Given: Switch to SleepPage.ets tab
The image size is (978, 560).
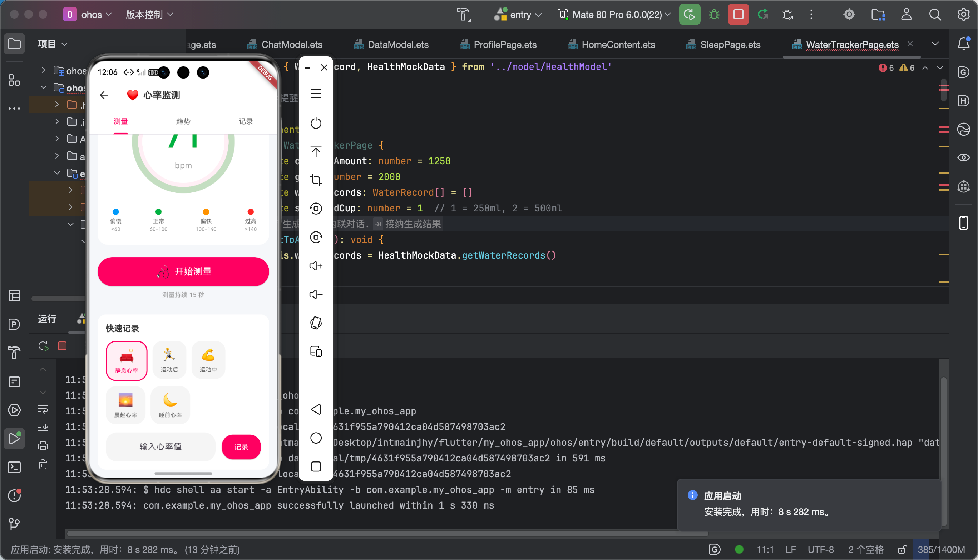Looking at the screenshot, I should pos(723,45).
